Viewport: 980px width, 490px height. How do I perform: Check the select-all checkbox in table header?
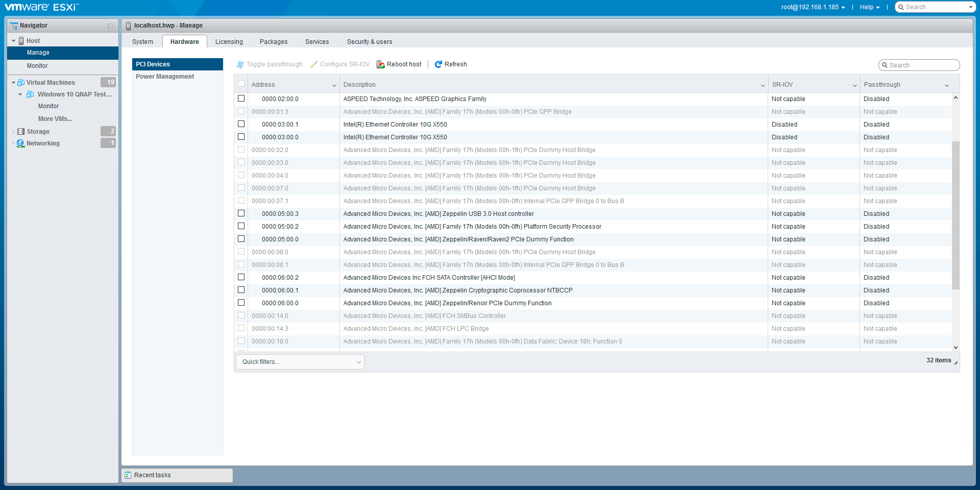(x=241, y=84)
